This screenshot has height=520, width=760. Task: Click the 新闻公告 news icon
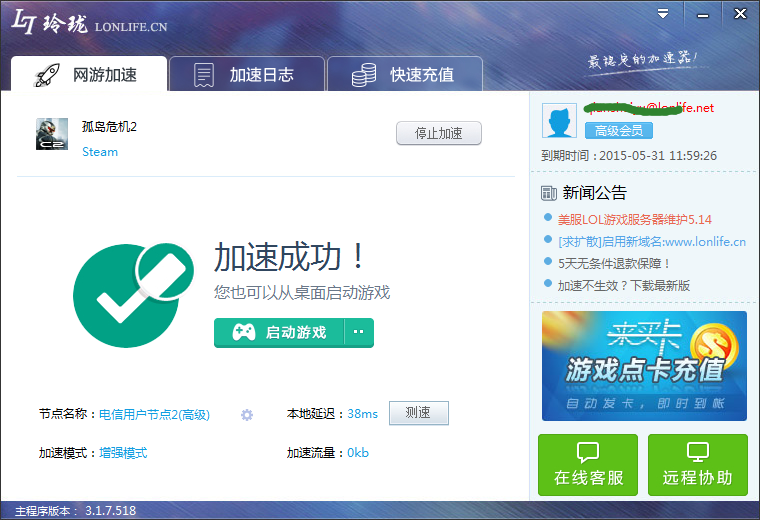pyautogui.click(x=549, y=193)
